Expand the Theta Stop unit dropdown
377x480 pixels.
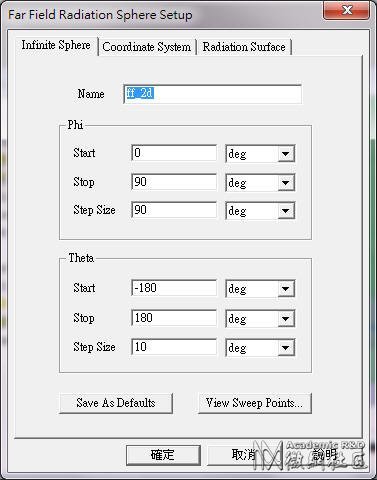click(x=260, y=319)
